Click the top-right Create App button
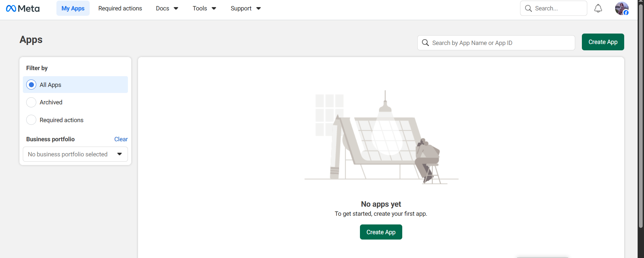Screen dimensions: 644x258 tap(603, 42)
